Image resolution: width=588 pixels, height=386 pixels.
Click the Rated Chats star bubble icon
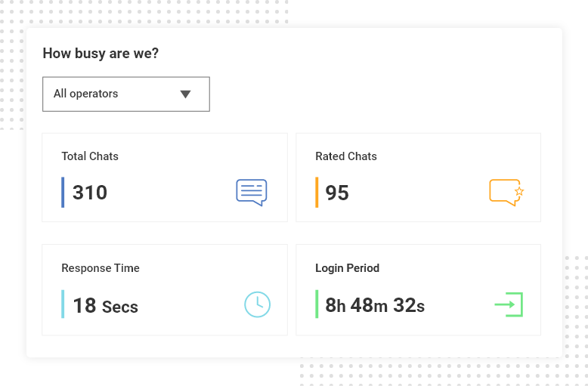click(506, 192)
